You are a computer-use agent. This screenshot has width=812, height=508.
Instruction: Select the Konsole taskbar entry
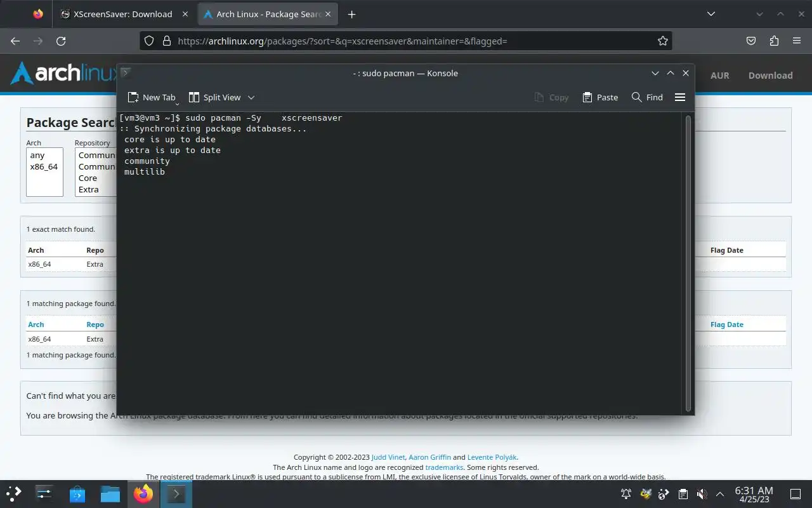(176, 493)
